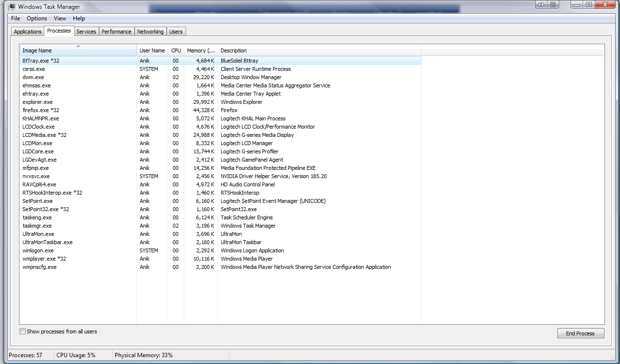Select the LGDCore.exe process
Screen dimensions: 620x364
point(220,151)
